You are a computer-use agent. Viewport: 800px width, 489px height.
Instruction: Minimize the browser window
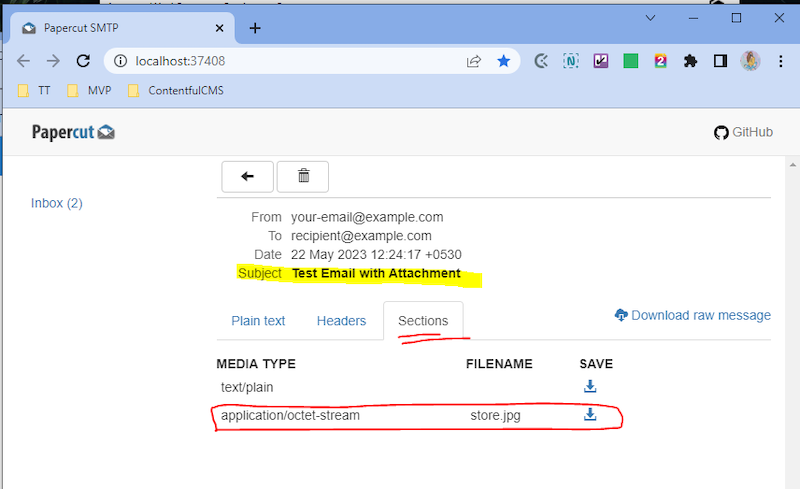[693, 18]
